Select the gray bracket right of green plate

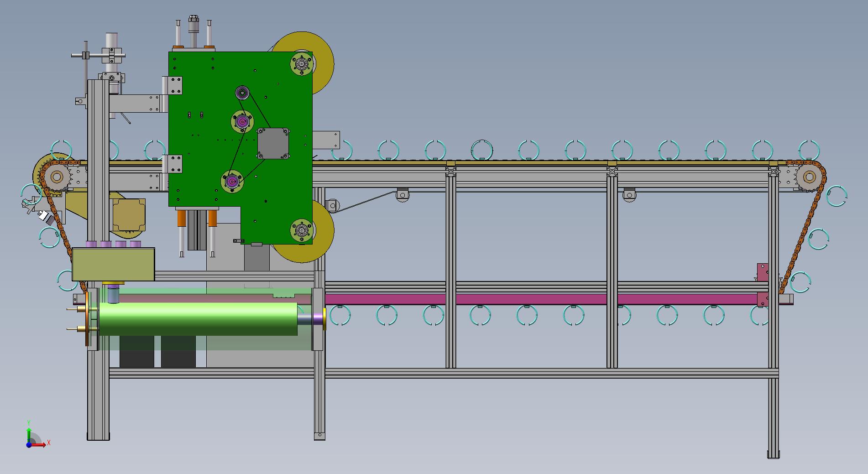tap(326, 140)
